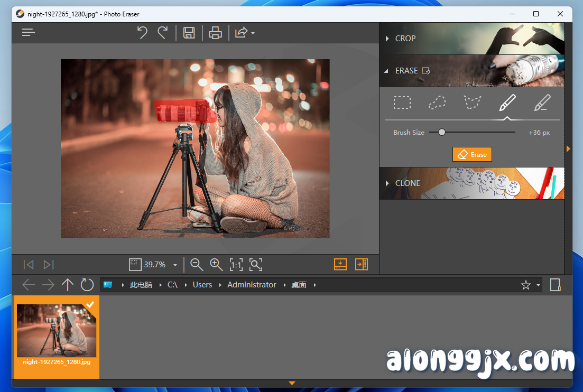Open the zoom percentage dropdown
The height and width of the screenshot is (392, 583).
pos(174,264)
